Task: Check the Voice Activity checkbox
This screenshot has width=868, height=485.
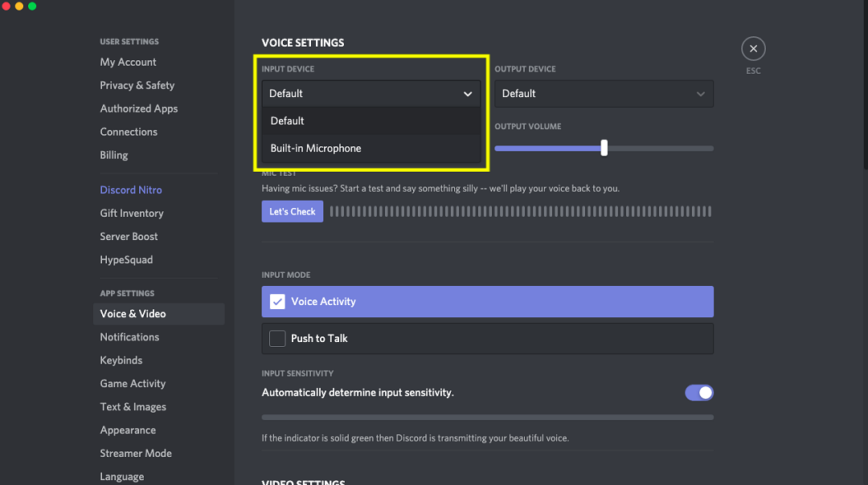Action: [277, 302]
